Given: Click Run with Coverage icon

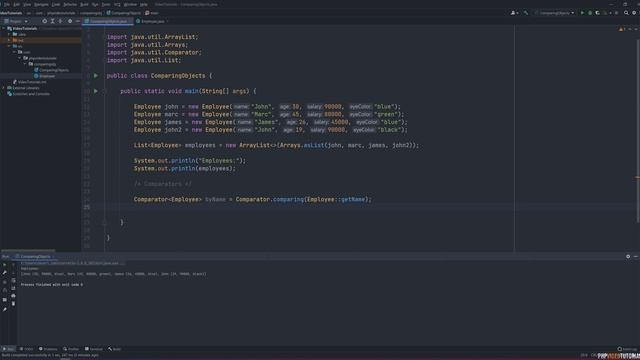Looking at the screenshot, I should coord(598,13).
